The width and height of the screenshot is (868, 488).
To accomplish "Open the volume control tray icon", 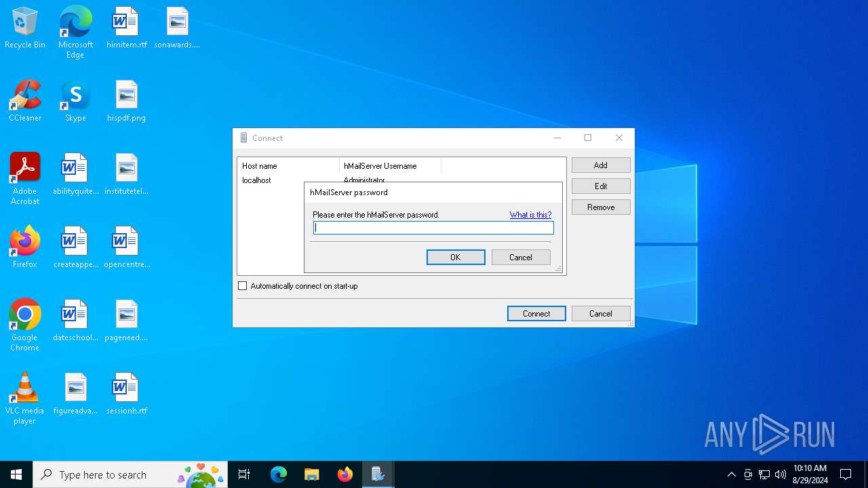I will [x=781, y=474].
